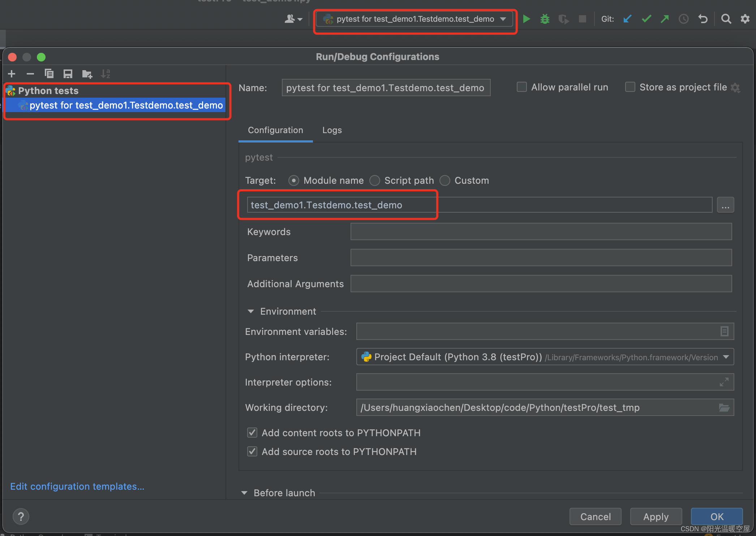This screenshot has height=536, width=756.
Task: Focus the module name target field
Action: click(480, 205)
